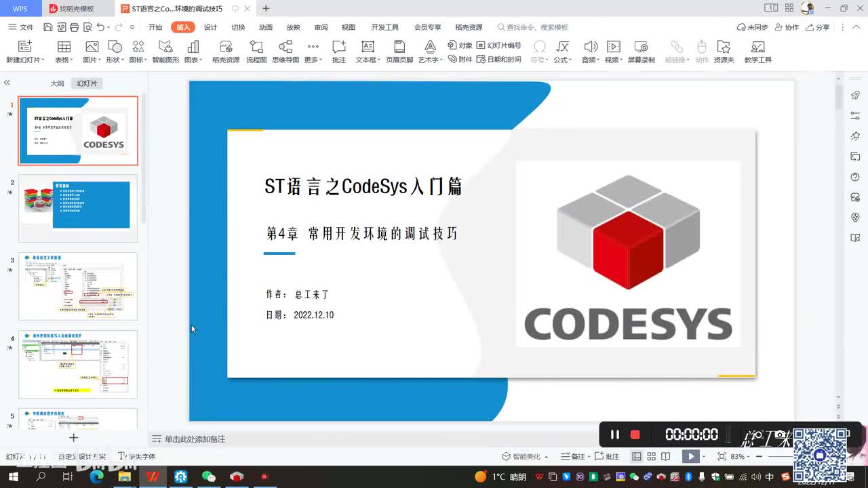Start slideshow from status bar play button
This screenshot has height=488, width=868.
pos(690,456)
